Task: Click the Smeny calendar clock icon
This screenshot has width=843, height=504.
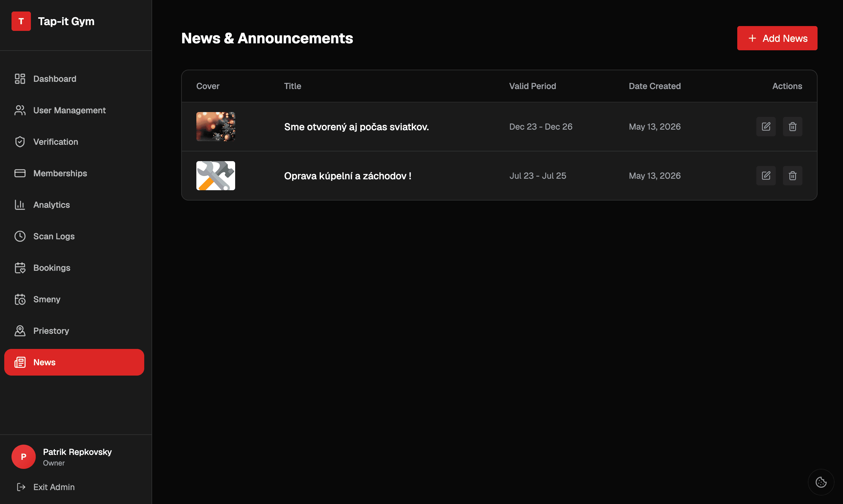Action: tap(20, 299)
